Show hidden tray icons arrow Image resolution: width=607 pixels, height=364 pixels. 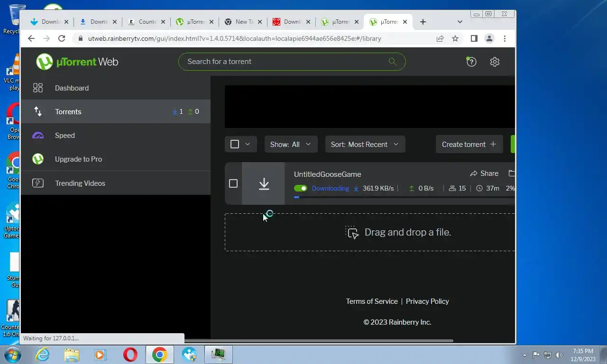[x=524, y=355]
